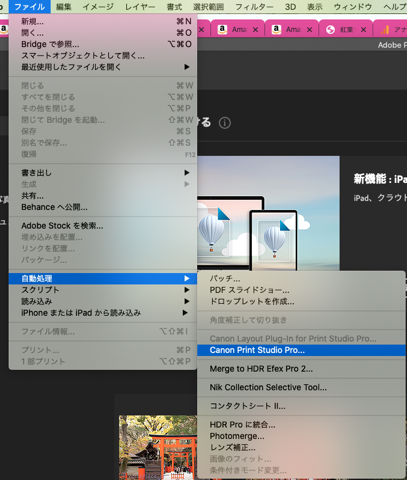
Task: Click the info icon beside the heading
Action: coord(225,123)
